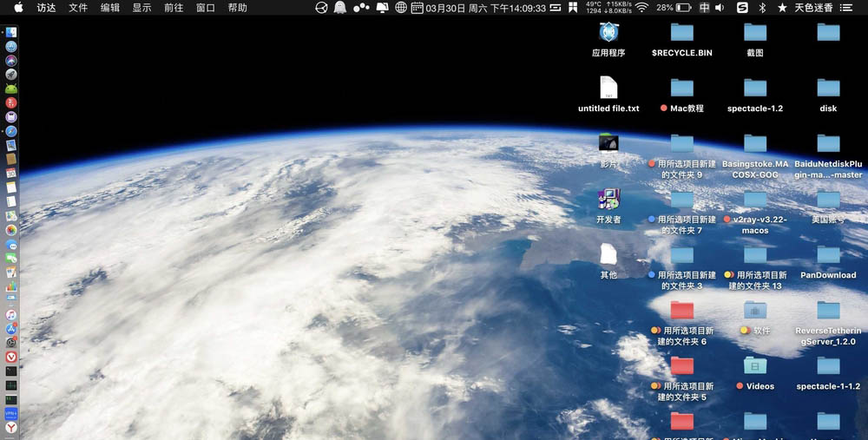Viewport: 868px width, 440px height.
Task: Open the red Vivaldi browser icon in Dock
Action: click(x=11, y=358)
